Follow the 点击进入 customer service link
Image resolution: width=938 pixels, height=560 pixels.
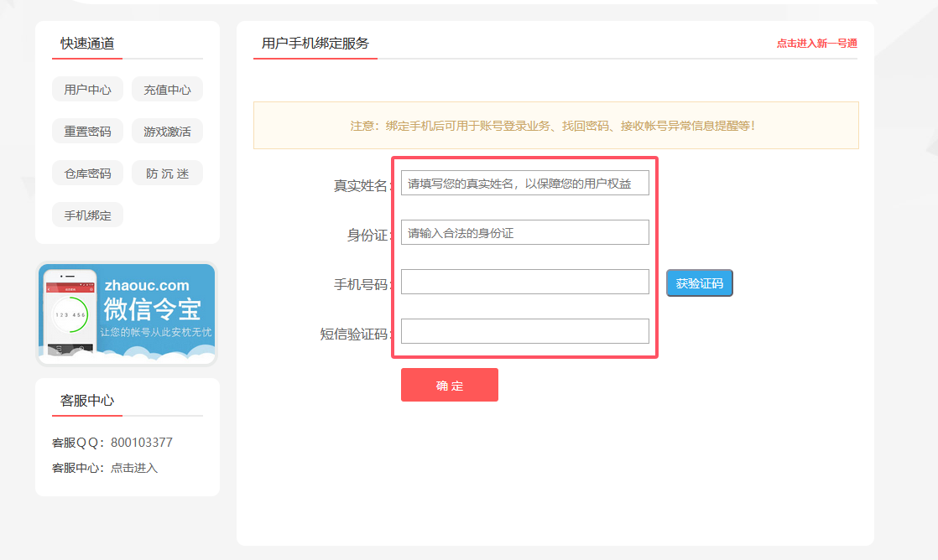(x=134, y=468)
